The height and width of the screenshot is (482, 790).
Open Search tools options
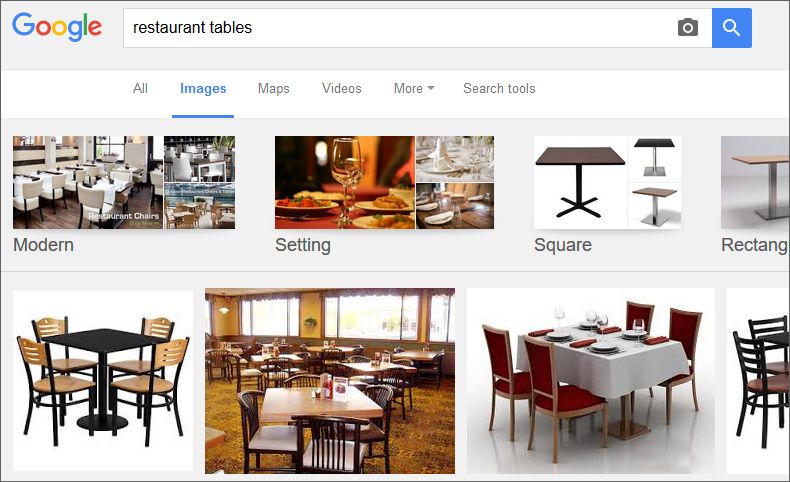pyautogui.click(x=499, y=89)
